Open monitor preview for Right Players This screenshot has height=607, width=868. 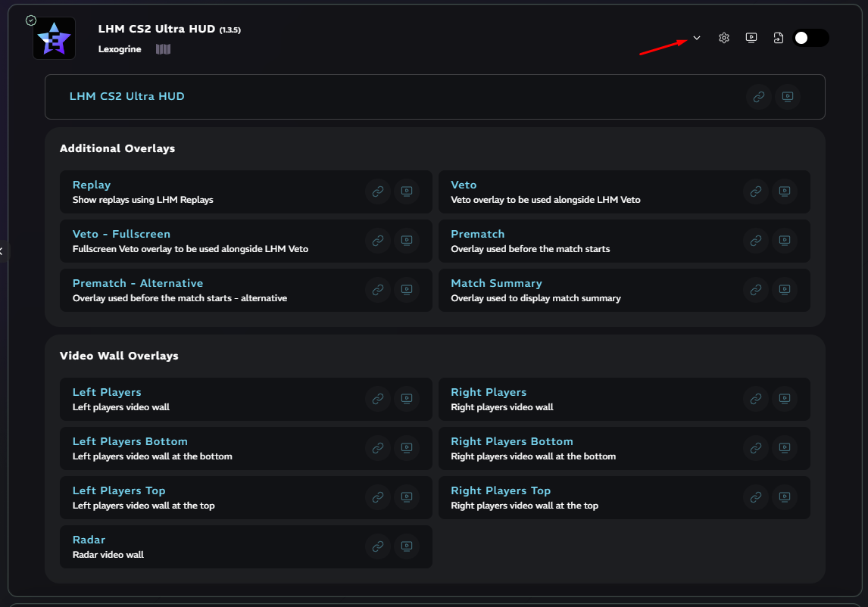click(785, 399)
